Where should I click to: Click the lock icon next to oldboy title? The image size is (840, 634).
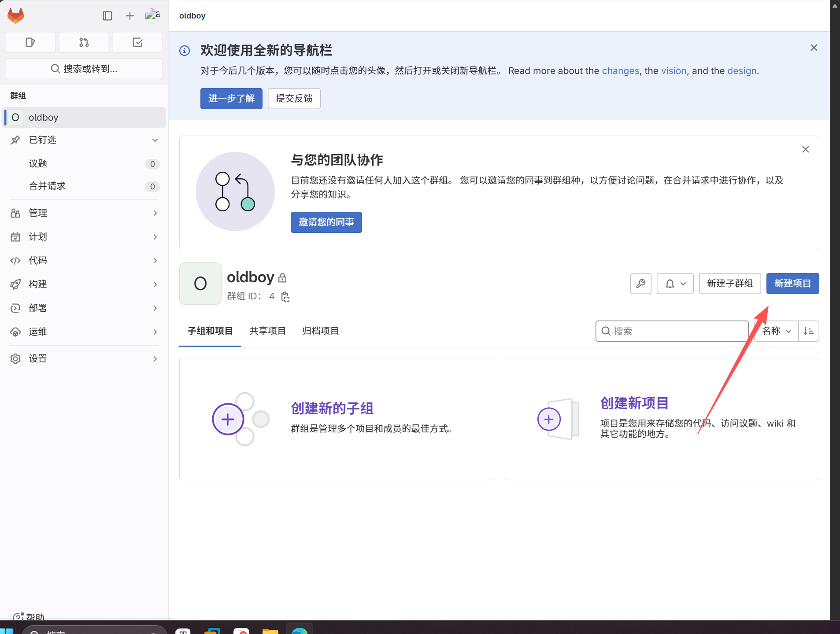(283, 278)
